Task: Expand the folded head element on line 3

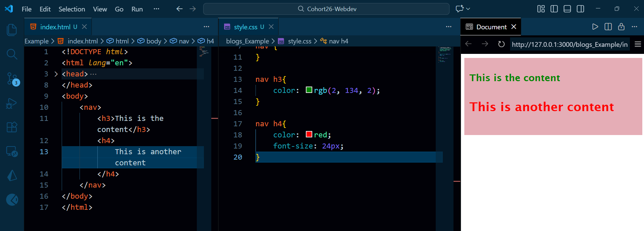Action: (56, 74)
